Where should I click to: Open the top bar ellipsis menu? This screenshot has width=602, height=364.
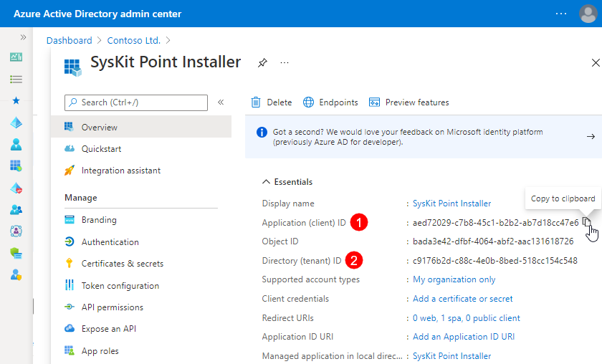[561, 14]
